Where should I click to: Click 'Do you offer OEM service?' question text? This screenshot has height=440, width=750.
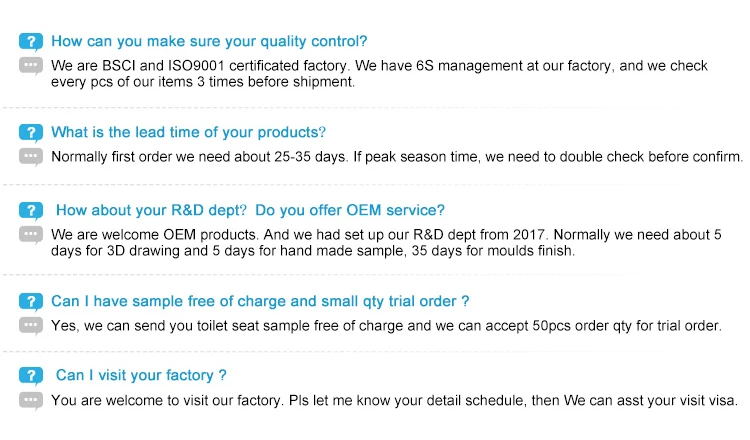click(350, 210)
